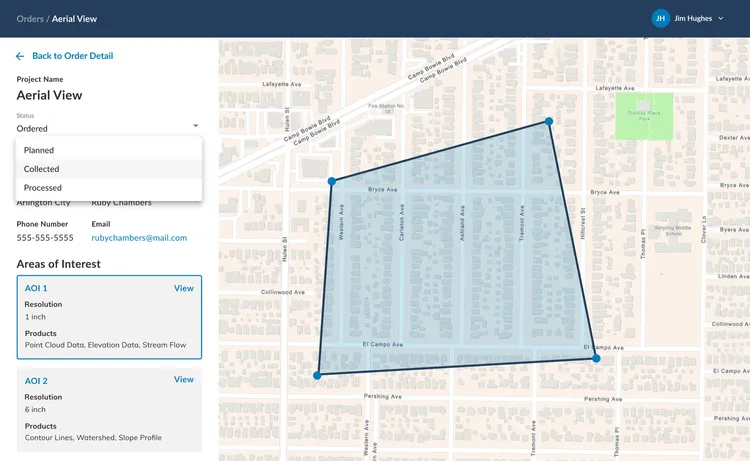
Task: Go back to Order Detail
Action: tap(72, 56)
